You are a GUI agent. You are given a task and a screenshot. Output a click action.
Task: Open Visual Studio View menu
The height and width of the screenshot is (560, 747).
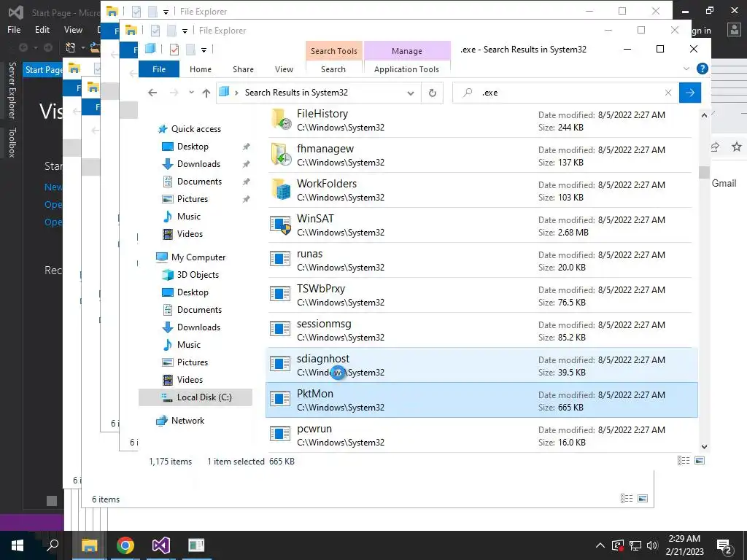[74, 30]
